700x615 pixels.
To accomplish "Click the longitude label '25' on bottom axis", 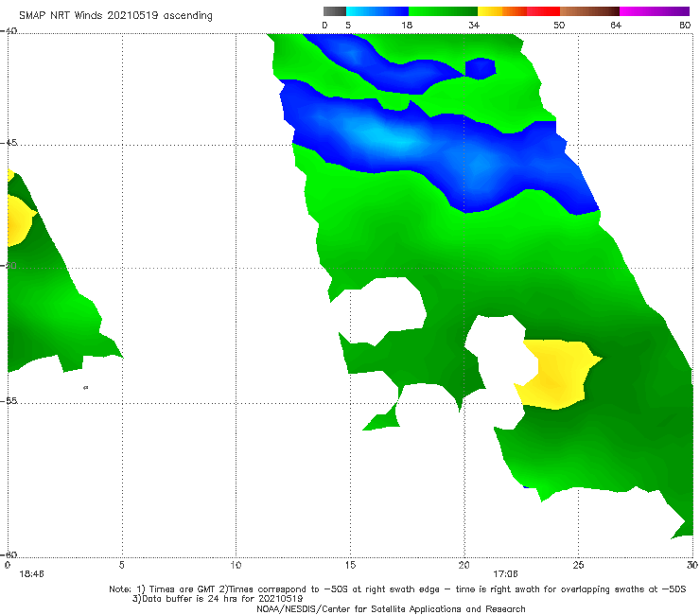I will 578,566.
